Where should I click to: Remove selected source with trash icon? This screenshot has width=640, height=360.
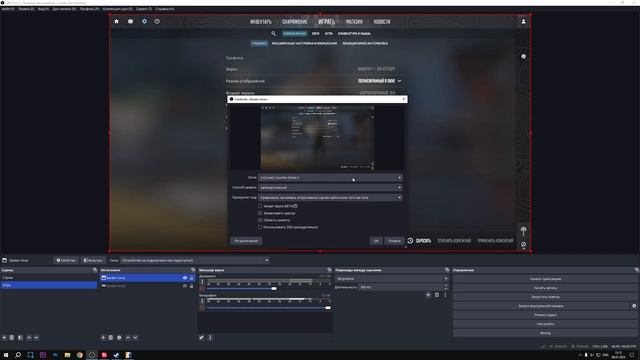point(111,338)
